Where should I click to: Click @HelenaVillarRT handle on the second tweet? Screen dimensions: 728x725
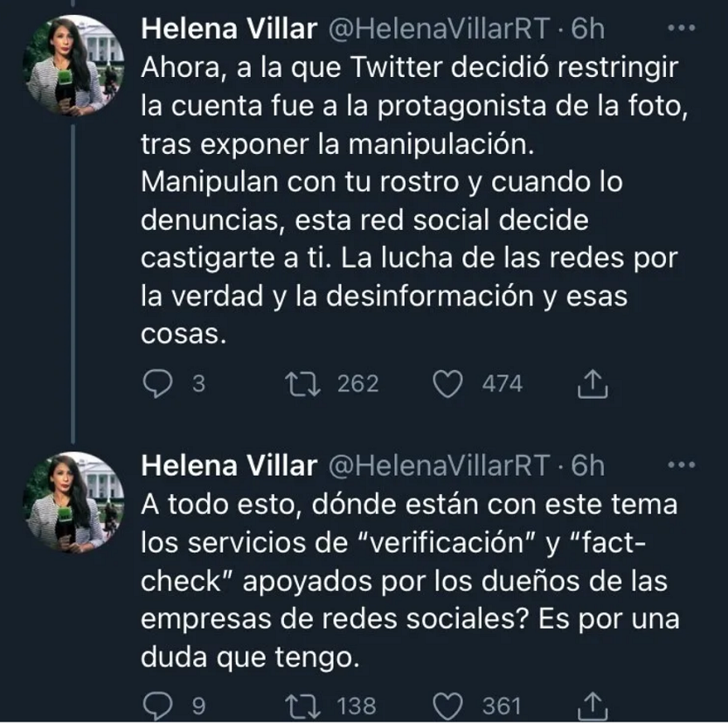tap(439, 466)
